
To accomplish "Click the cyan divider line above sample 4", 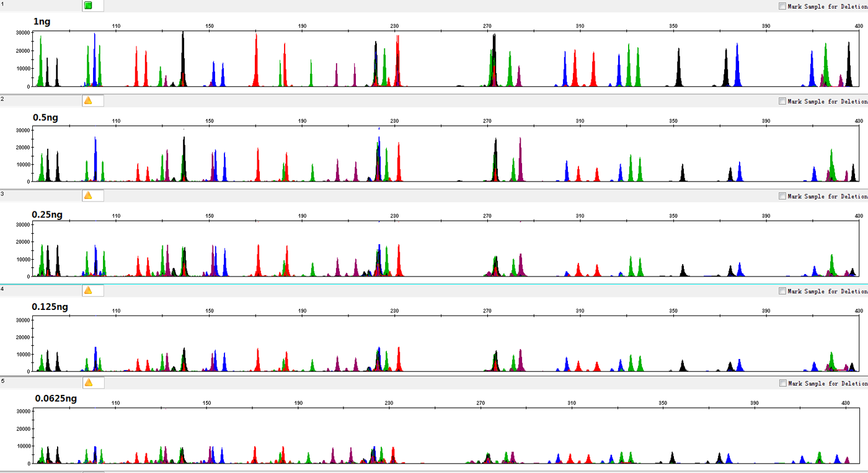I will click(434, 284).
